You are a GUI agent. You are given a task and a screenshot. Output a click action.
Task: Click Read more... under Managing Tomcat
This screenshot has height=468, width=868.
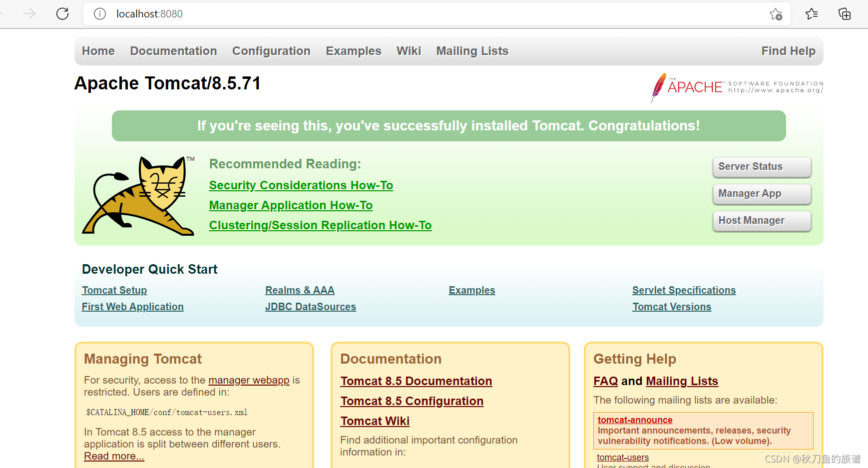(x=114, y=456)
